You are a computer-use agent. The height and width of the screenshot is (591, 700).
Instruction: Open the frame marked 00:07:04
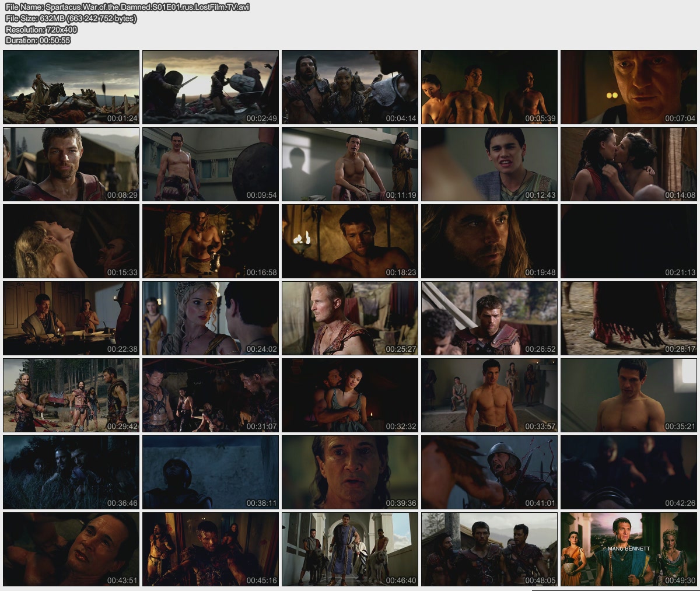point(629,87)
